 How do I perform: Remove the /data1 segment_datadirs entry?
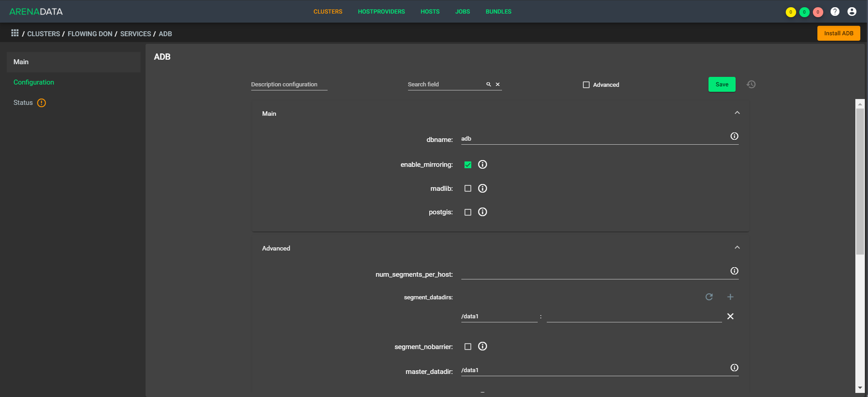[730, 317]
